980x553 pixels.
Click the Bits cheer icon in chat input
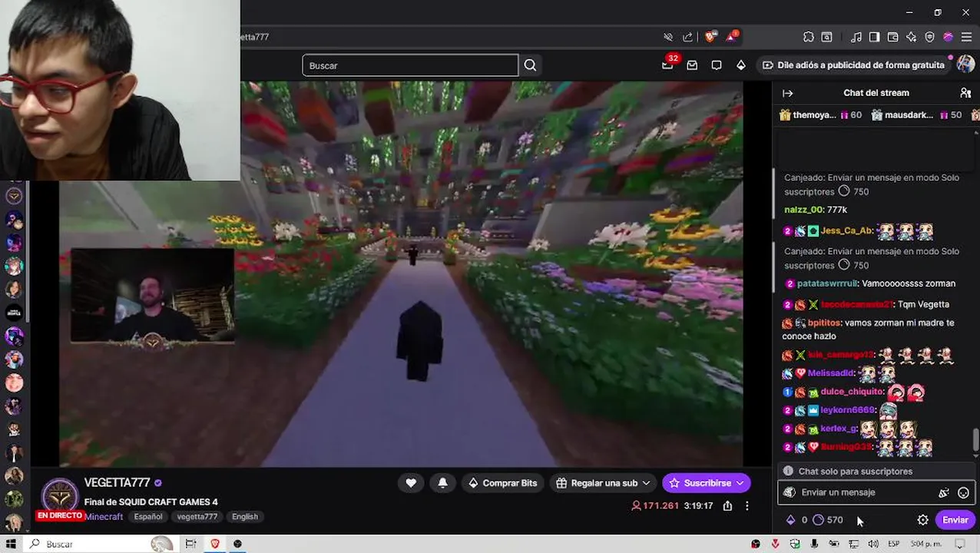tap(944, 493)
